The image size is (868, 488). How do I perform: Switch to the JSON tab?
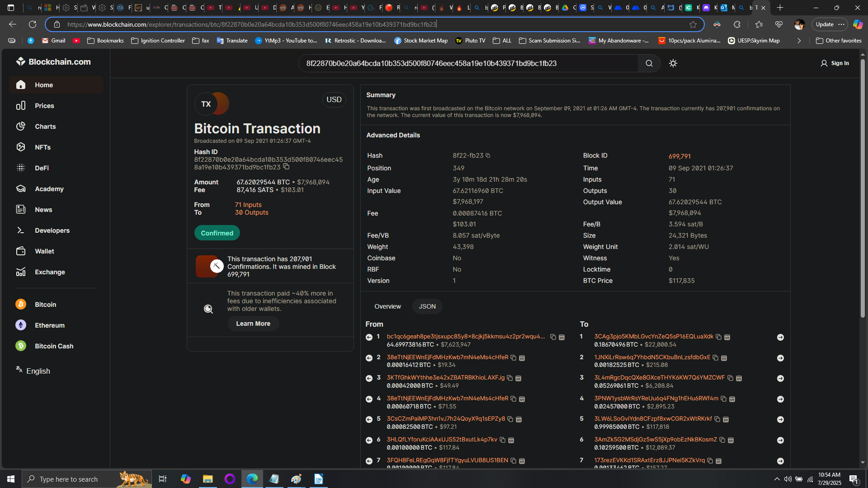tap(427, 306)
